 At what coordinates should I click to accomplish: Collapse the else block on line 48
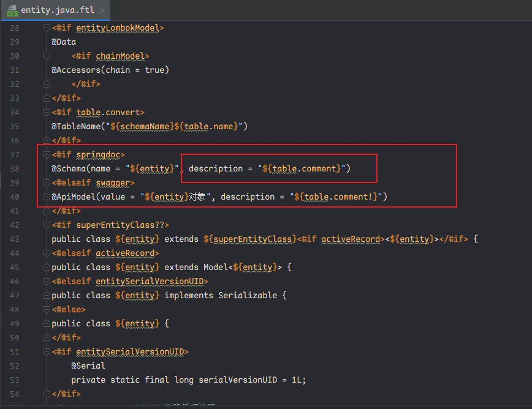(46, 310)
